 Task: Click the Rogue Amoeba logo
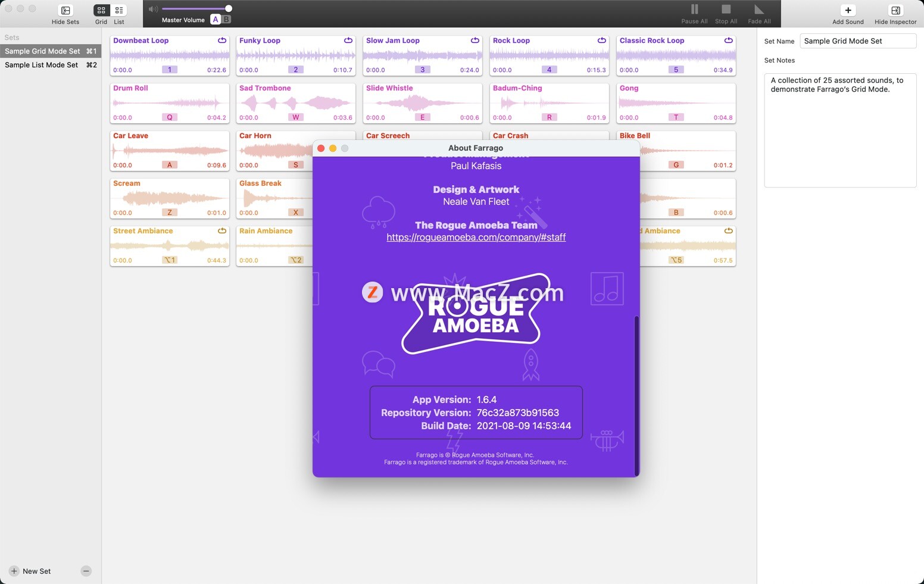[476, 314]
